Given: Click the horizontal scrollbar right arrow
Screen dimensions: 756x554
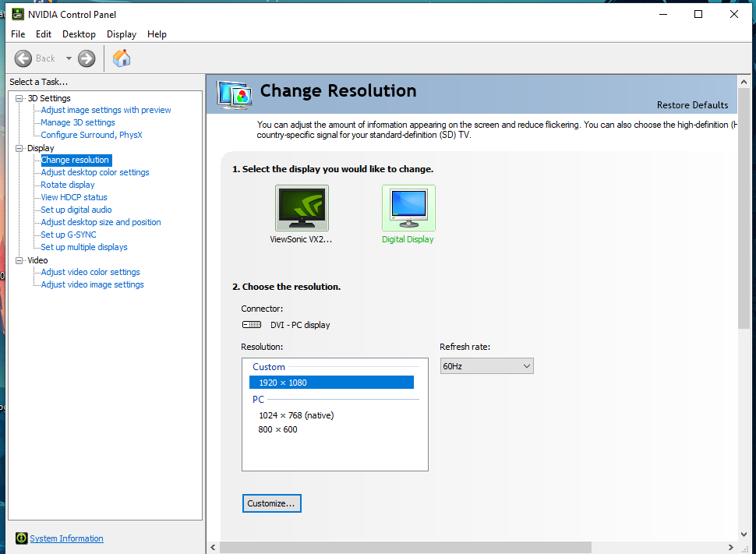Looking at the screenshot, I should [x=731, y=547].
